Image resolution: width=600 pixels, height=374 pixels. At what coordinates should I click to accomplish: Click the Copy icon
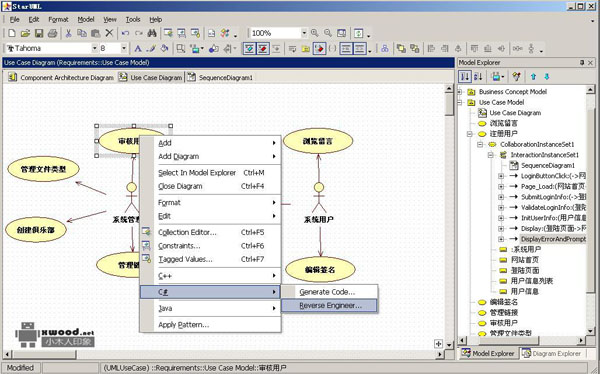point(82,33)
